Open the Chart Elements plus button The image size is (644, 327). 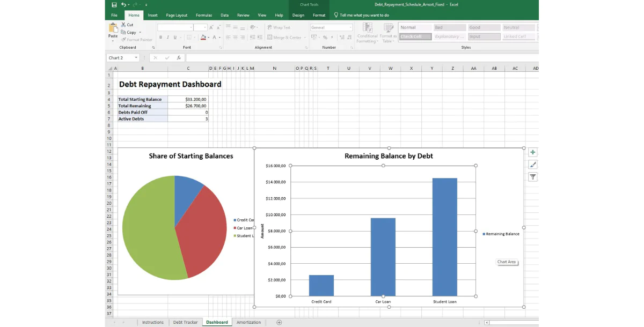[532, 152]
